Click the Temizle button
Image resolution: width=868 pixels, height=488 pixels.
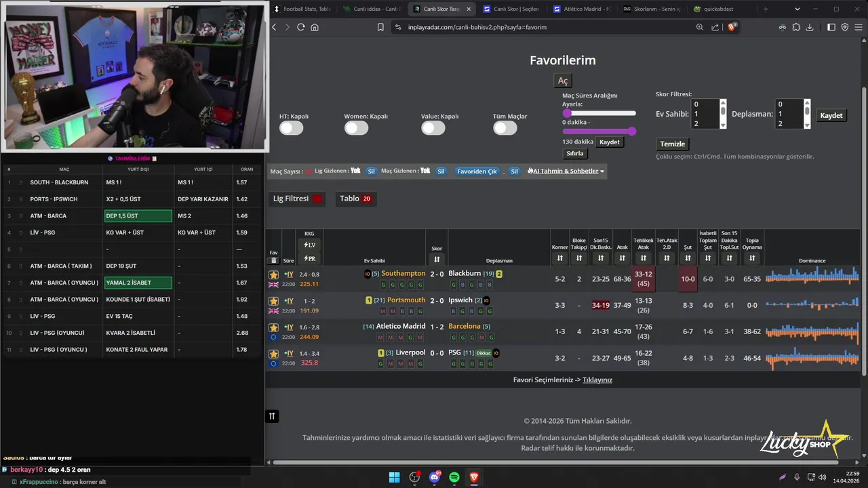click(x=673, y=144)
